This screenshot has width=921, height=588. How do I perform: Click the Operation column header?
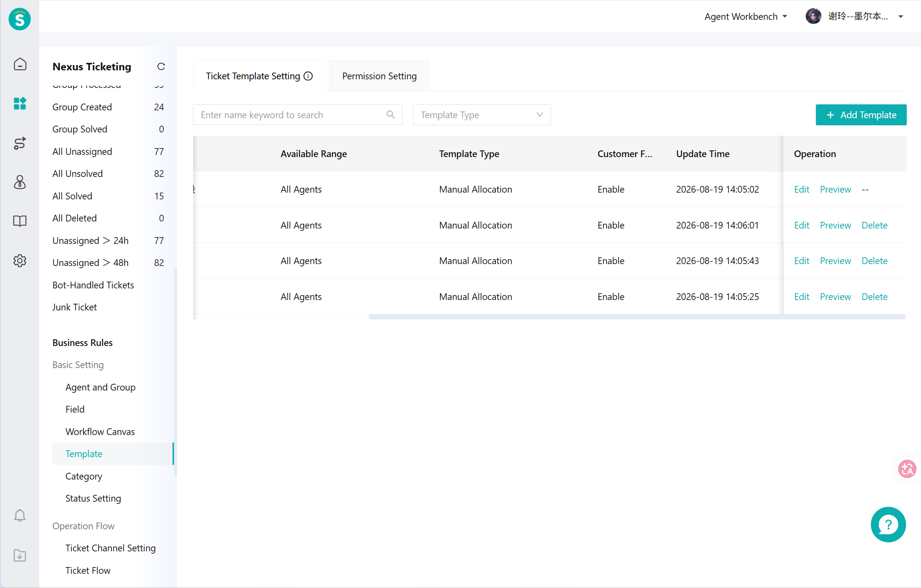[x=815, y=154]
